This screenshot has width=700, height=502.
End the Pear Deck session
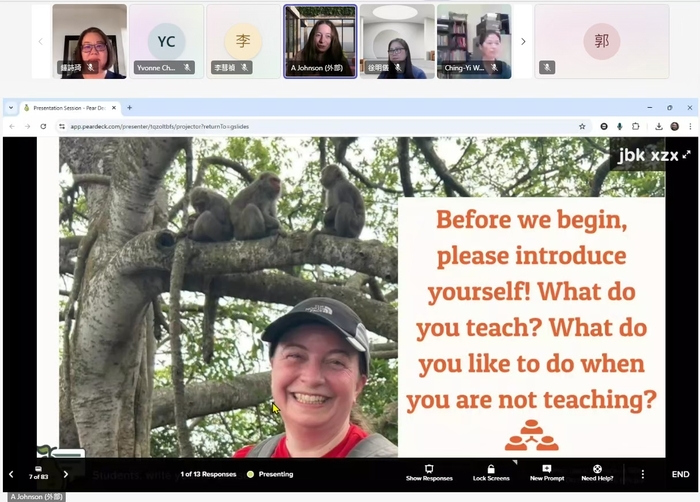(680, 474)
